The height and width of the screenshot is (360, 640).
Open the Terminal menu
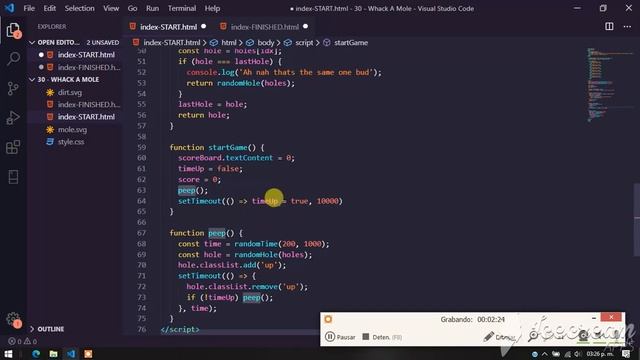[182, 8]
